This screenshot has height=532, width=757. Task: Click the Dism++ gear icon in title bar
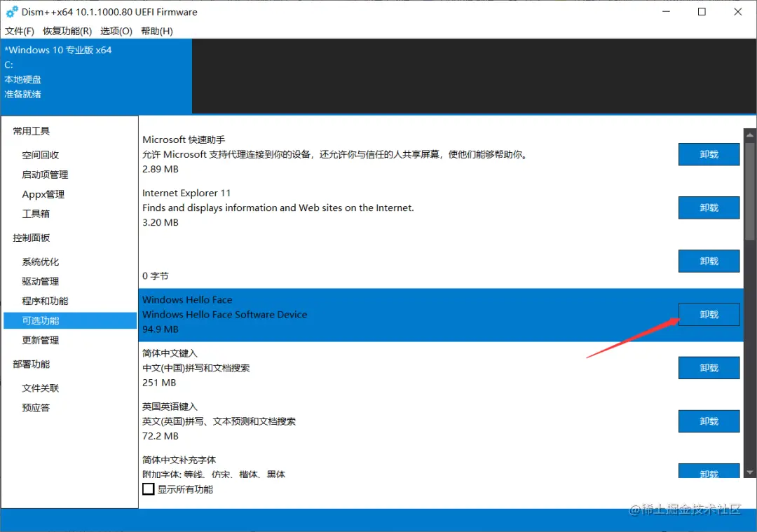pos(12,12)
